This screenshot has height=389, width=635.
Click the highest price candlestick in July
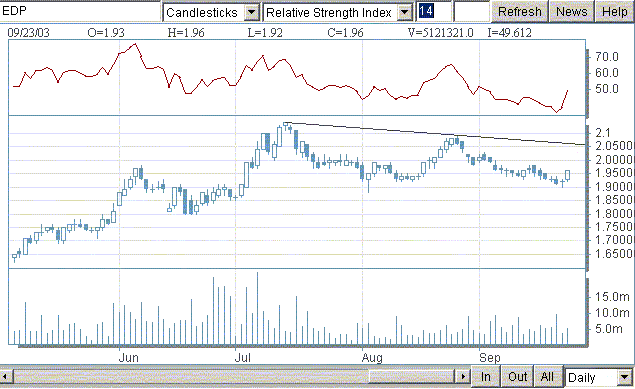tap(286, 126)
